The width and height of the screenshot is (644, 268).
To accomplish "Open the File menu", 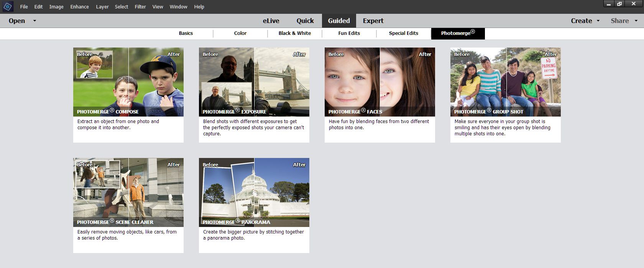I will point(24,7).
